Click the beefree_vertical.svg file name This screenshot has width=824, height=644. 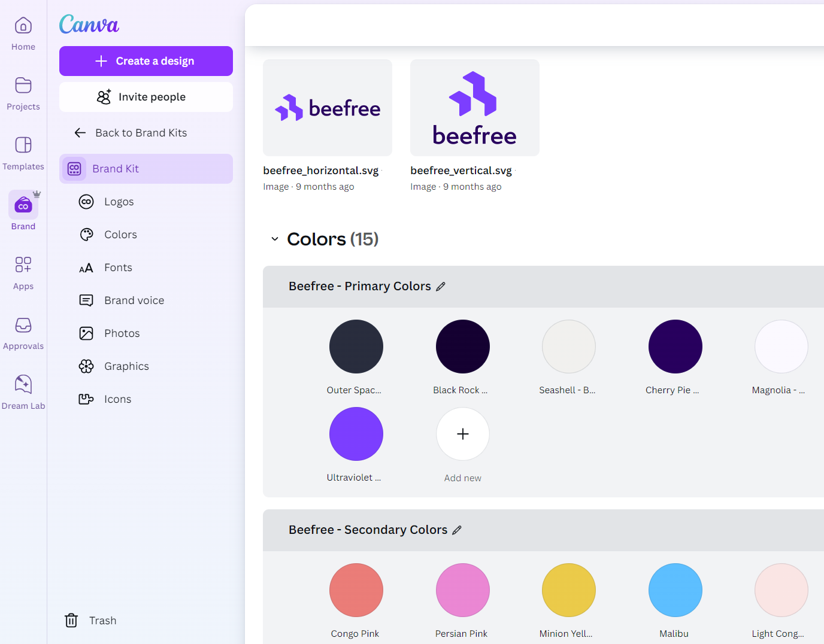(x=461, y=171)
